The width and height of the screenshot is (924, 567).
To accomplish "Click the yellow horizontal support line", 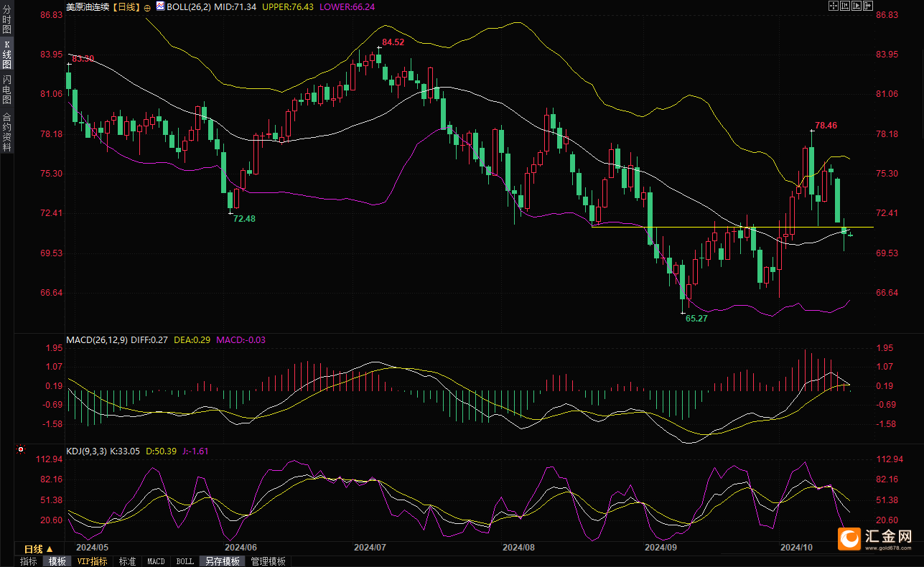I will click(x=732, y=227).
